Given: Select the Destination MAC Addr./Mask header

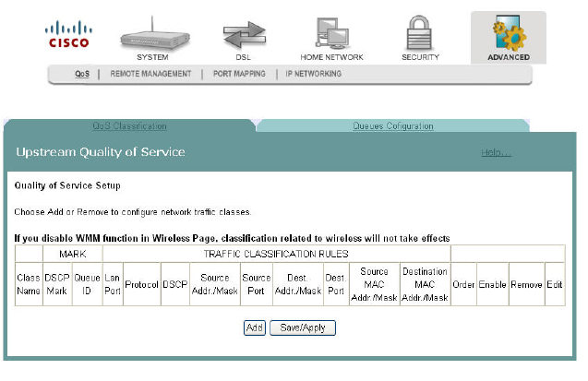Looking at the screenshot, I should click(425, 284).
